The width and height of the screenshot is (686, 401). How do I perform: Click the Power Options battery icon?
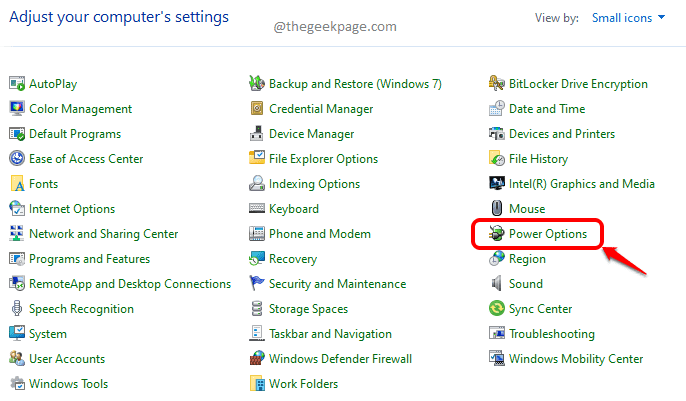(x=497, y=234)
